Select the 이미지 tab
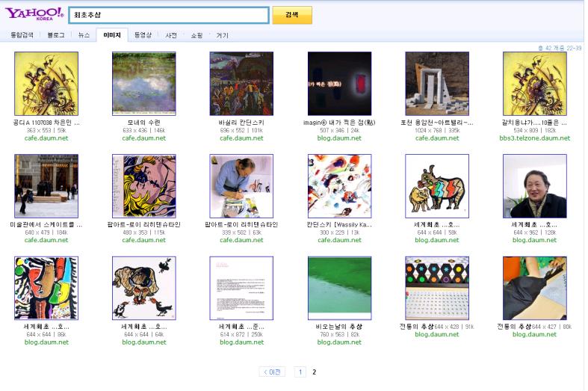588x391 pixels. click(x=112, y=35)
